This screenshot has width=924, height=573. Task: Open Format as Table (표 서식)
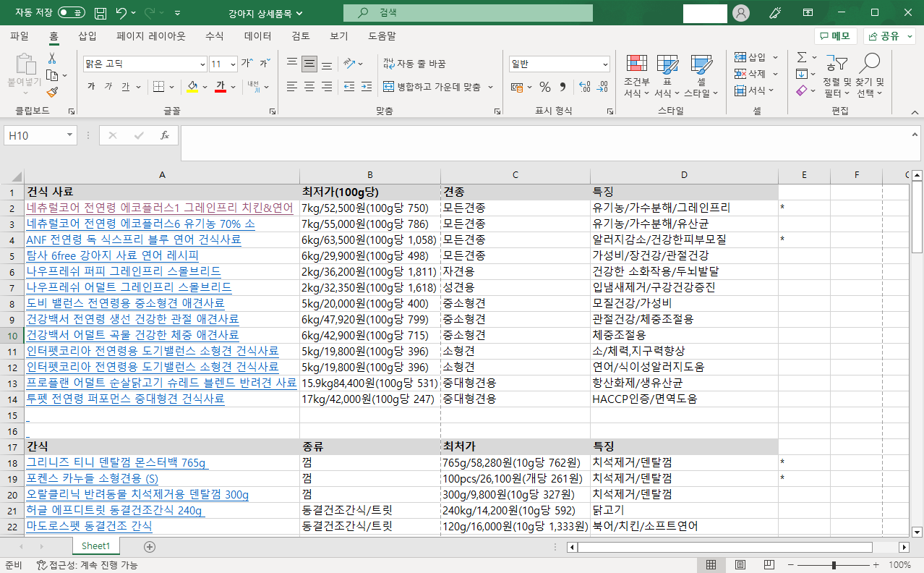[x=667, y=75]
